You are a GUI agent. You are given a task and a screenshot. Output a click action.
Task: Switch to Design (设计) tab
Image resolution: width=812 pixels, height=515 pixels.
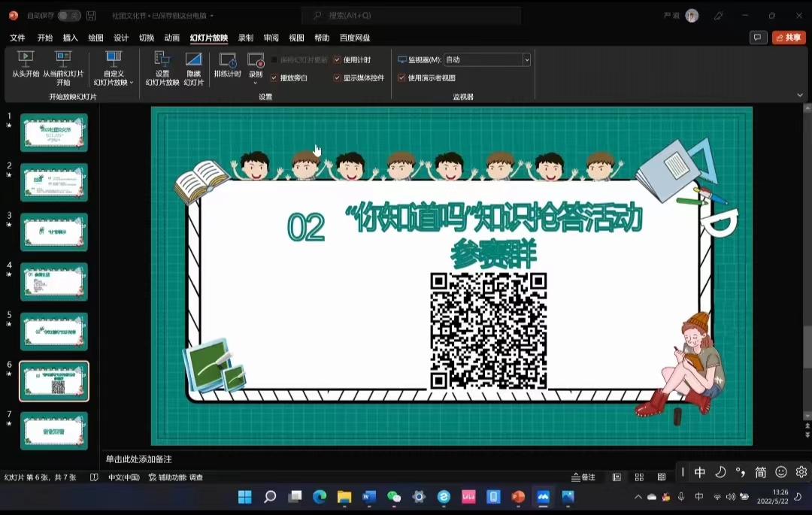(120, 38)
